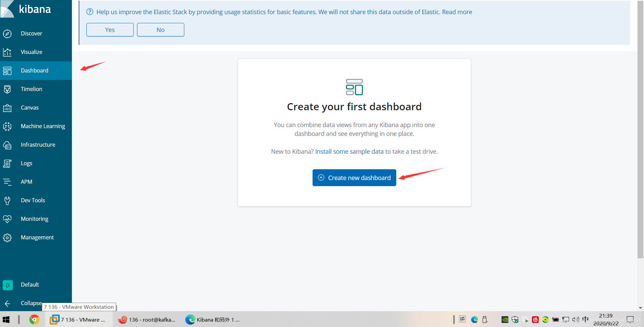Select Dashboard menu item

pyautogui.click(x=34, y=70)
